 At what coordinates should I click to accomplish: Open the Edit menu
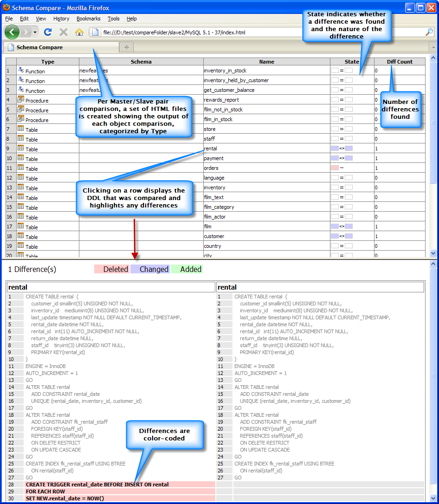(x=24, y=19)
